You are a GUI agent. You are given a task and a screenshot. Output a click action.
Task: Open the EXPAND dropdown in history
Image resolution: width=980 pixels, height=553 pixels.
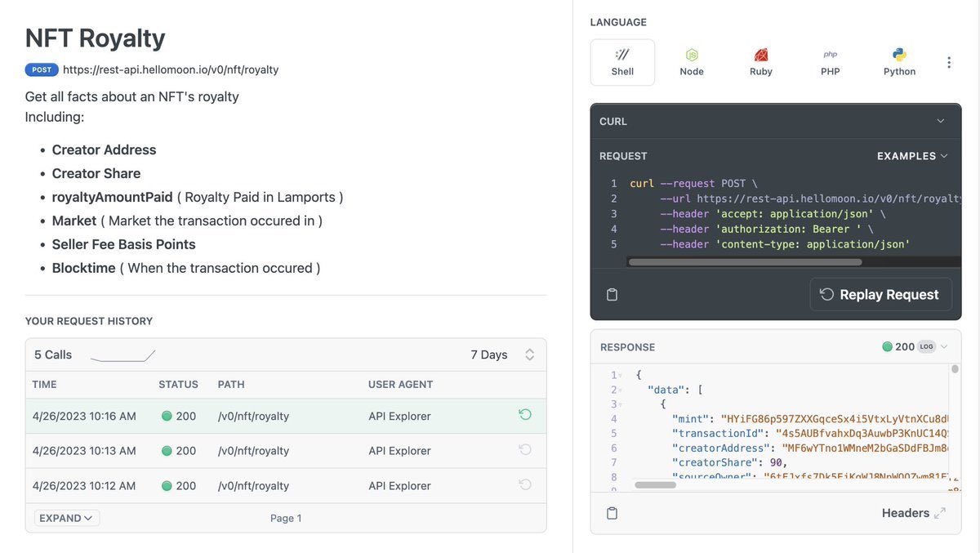66,518
